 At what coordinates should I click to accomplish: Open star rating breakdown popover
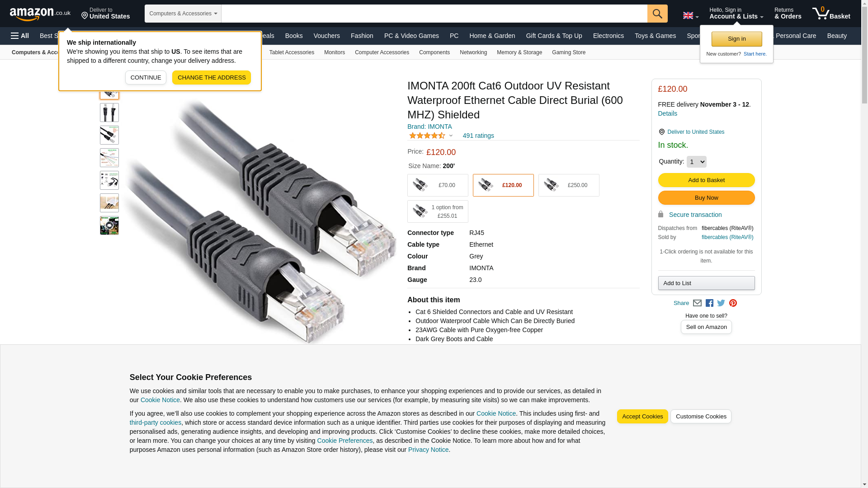430,136
